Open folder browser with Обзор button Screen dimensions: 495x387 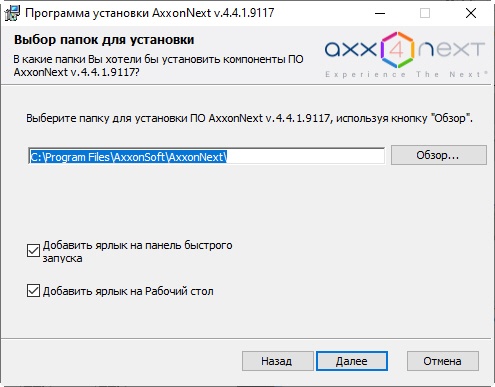coord(439,155)
